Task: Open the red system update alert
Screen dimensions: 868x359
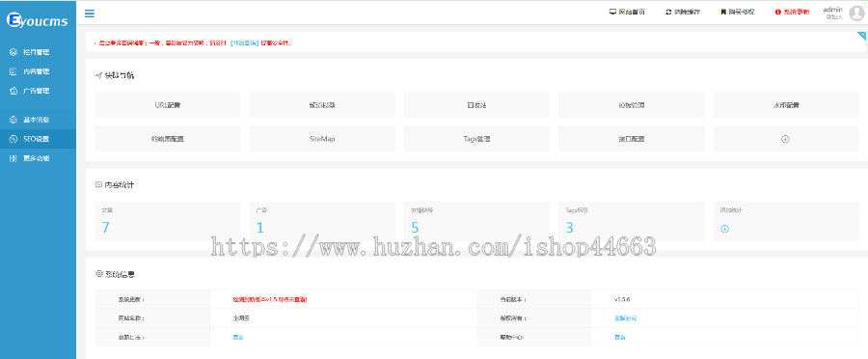Action: click(x=792, y=12)
